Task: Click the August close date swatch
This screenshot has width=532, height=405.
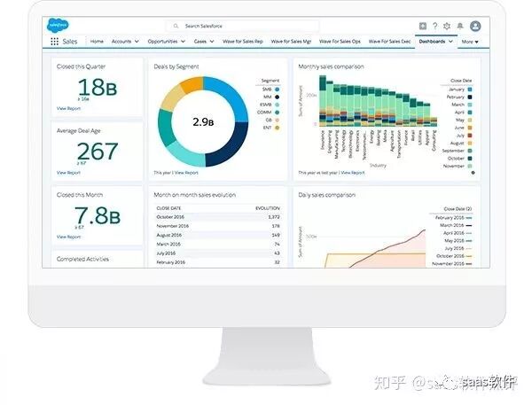Action: pyautogui.click(x=470, y=144)
